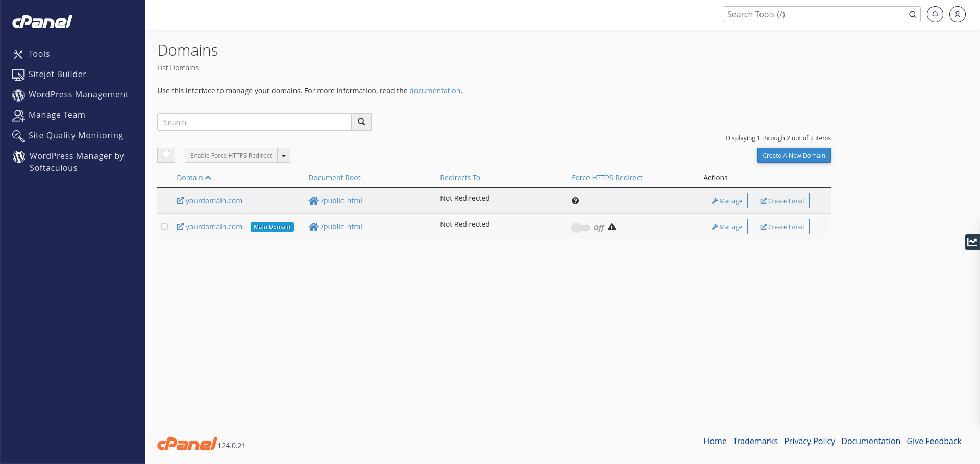Toggle the select-all domains checkbox
This screenshot has width=980, height=464.
click(166, 154)
